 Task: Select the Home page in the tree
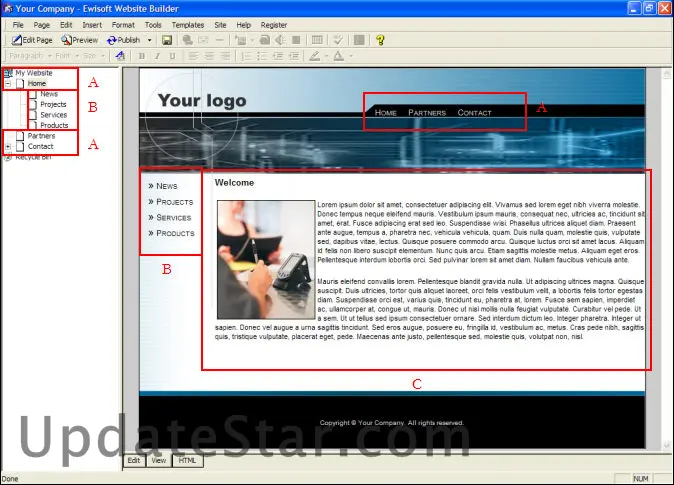[x=37, y=83]
